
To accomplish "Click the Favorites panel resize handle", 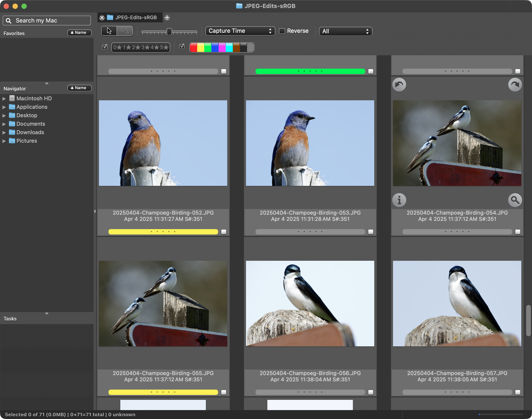I will [x=47, y=83].
